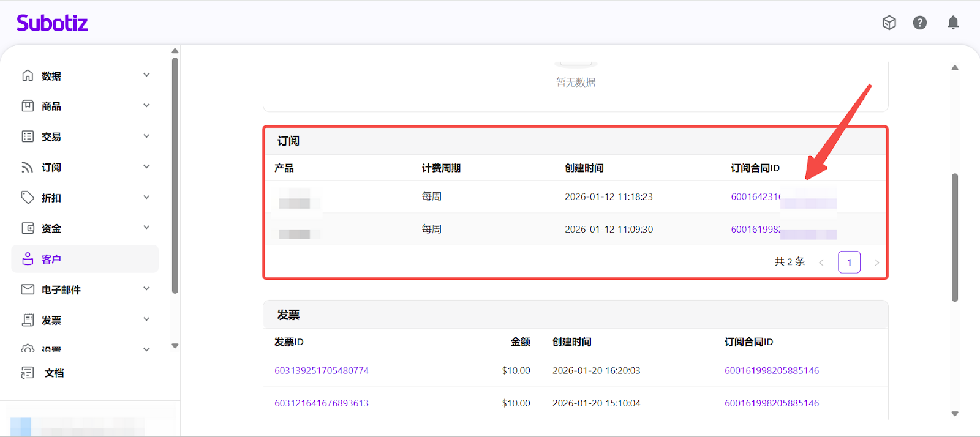The width and height of the screenshot is (980, 437).
Task: Expand the 交易 menu chevron
Action: [146, 136]
